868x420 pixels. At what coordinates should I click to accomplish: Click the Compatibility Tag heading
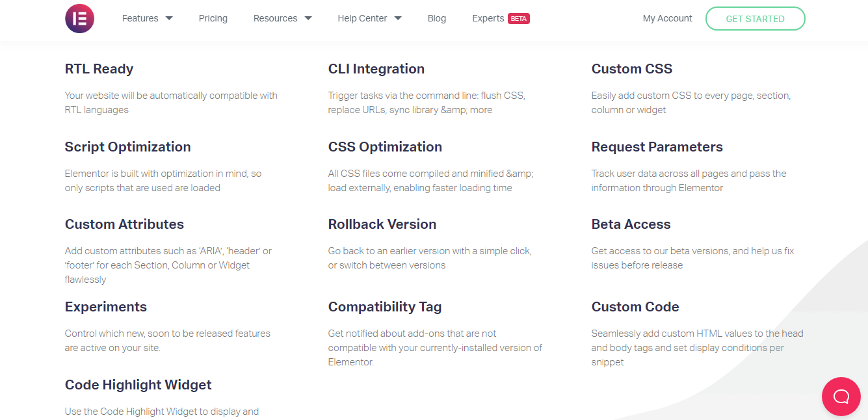click(384, 307)
